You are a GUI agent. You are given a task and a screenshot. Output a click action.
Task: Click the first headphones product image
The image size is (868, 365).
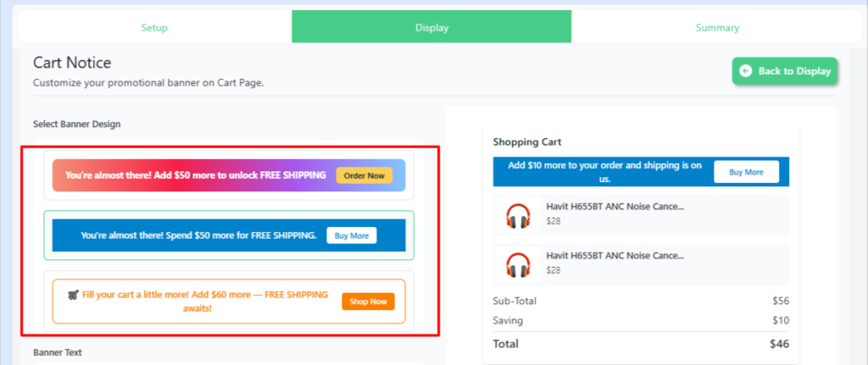[x=518, y=214]
